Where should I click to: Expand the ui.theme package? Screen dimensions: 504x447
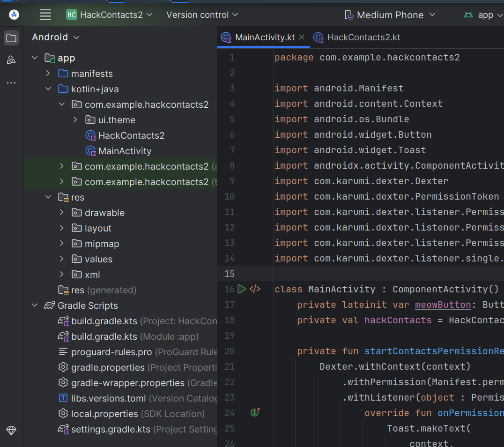click(75, 119)
